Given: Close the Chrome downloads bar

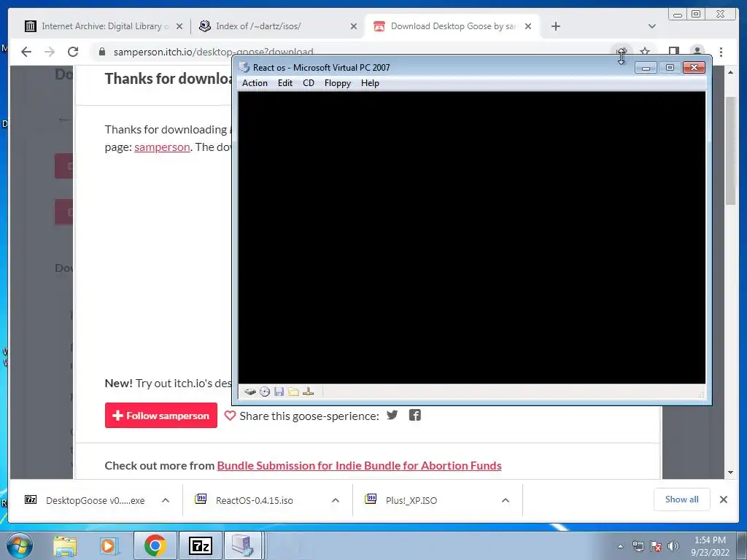Looking at the screenshot, I should 723,499.
